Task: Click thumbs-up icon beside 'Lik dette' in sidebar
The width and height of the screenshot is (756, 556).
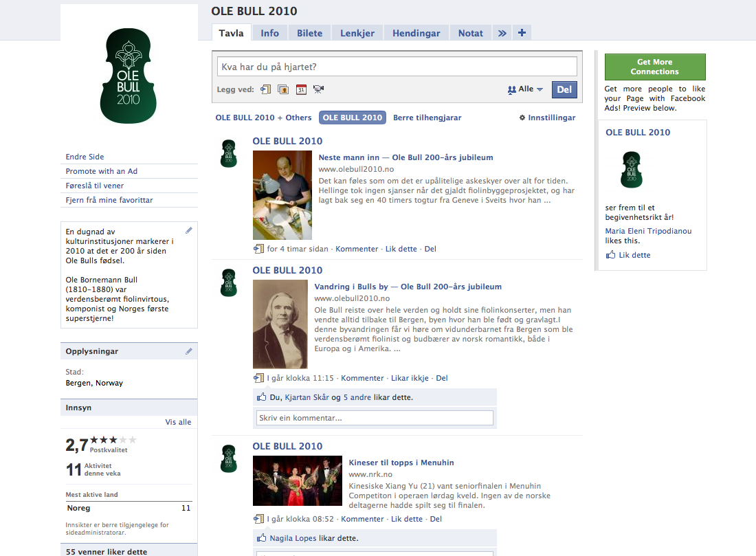Action: [610, 254]
